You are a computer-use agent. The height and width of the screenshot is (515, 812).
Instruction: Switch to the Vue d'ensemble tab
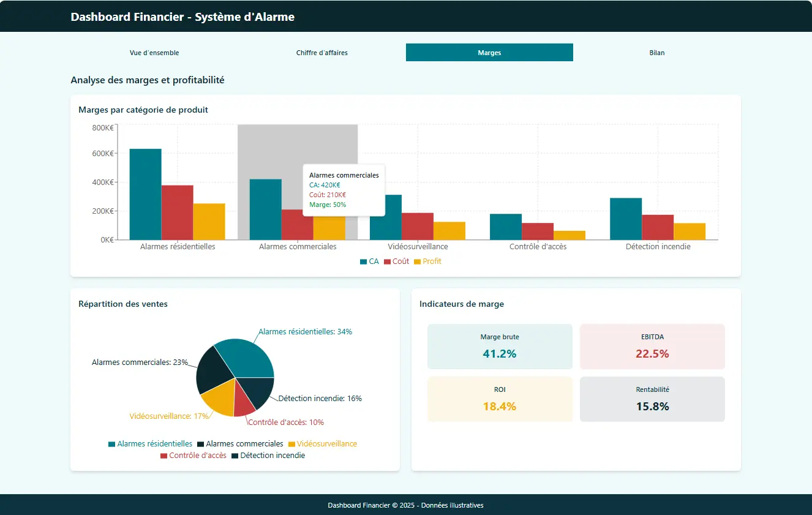point(154,53)
